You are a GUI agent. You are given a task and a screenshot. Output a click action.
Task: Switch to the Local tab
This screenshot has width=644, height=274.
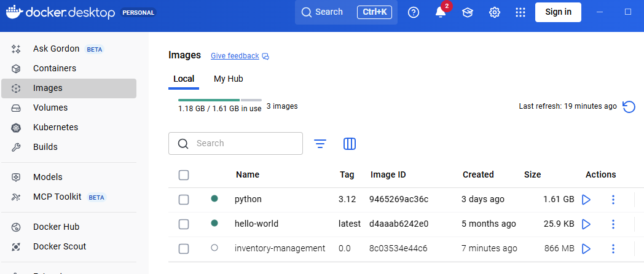(184, 79)
